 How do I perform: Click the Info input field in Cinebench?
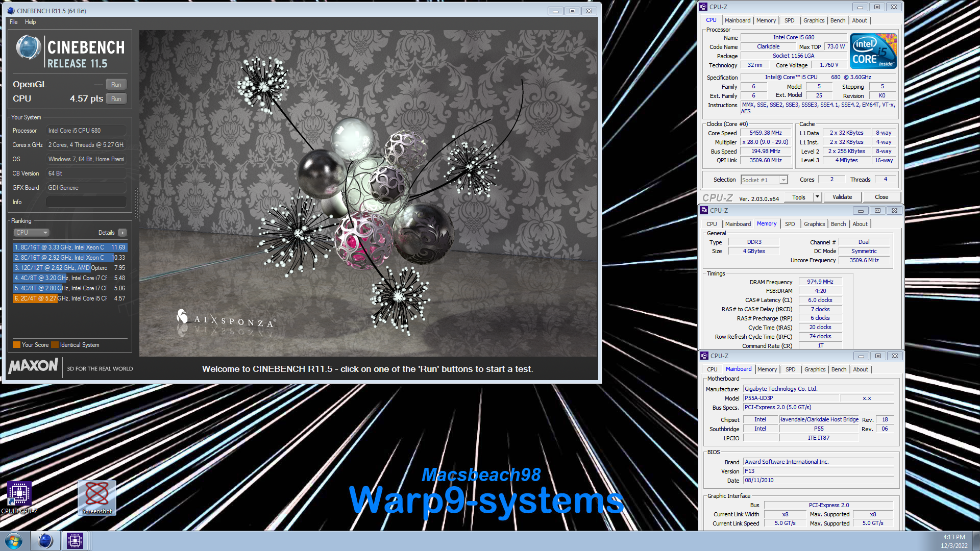(86, 202)
